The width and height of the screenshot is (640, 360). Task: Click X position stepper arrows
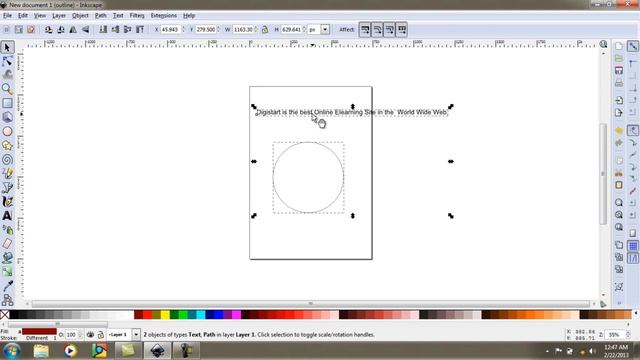[x=183, y=29]
